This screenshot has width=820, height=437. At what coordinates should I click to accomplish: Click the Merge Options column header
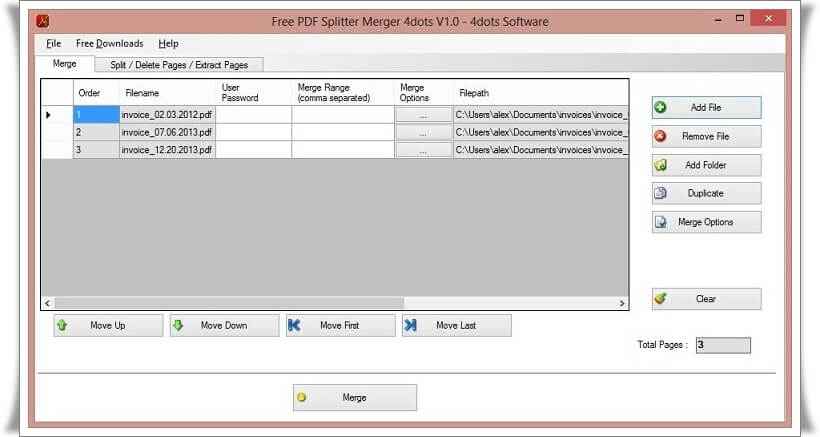423,93
